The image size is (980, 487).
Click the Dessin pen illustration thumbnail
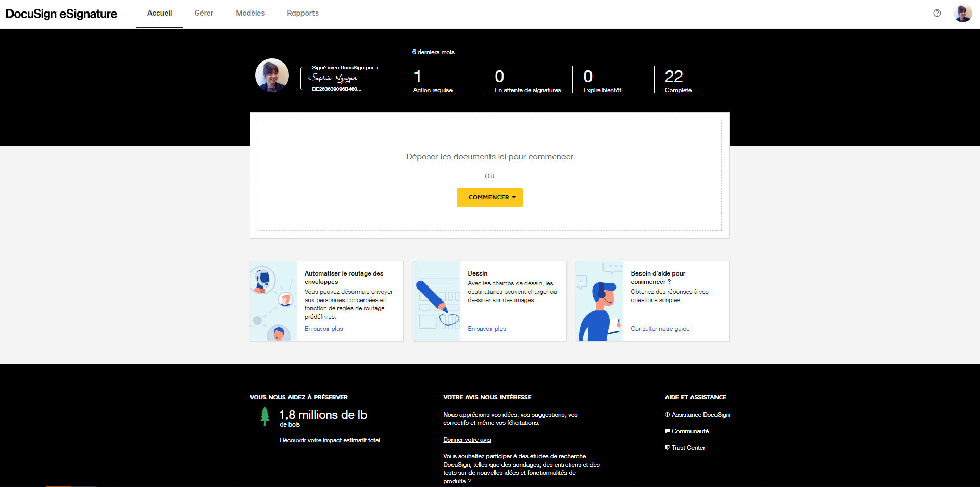point(436,301)
